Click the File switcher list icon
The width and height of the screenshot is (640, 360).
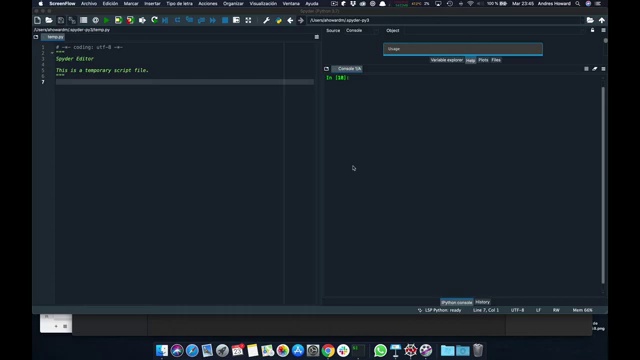(x=84, y=20)
